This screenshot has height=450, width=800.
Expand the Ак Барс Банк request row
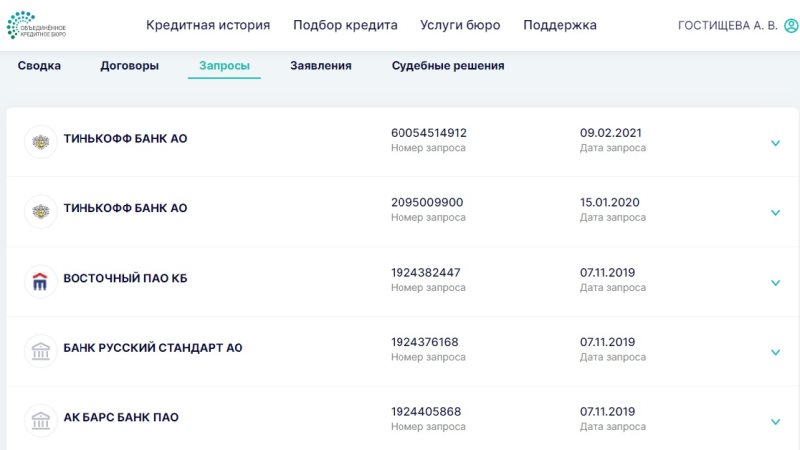coord(775,422)
